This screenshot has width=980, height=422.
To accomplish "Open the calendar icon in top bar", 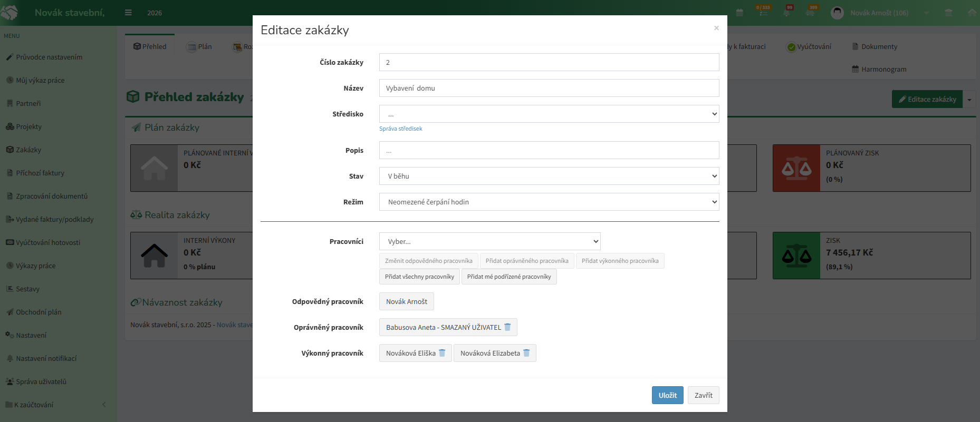I will tap(739, 13).
